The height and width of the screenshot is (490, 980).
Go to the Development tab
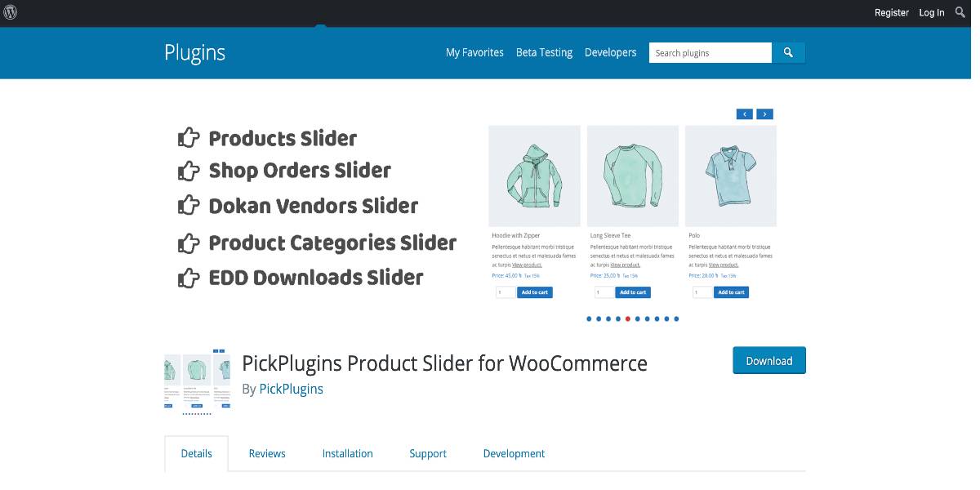[514, 453]
